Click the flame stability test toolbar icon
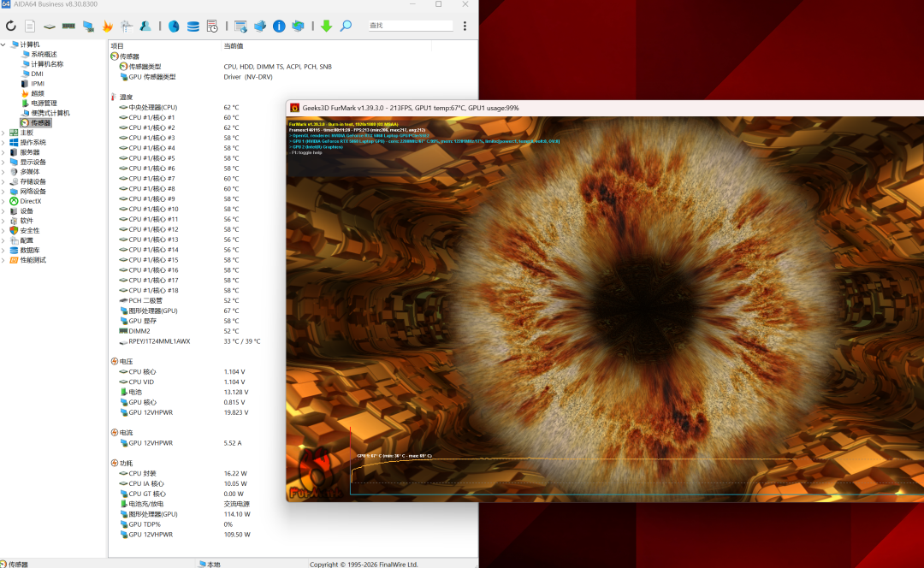 (107, 26)
